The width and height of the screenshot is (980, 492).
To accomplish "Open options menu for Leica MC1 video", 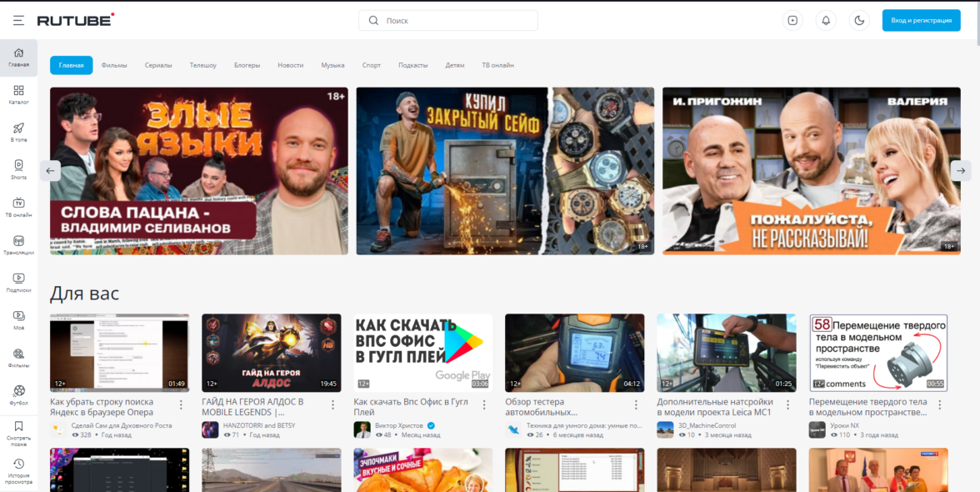I will (x=788, y=404).
